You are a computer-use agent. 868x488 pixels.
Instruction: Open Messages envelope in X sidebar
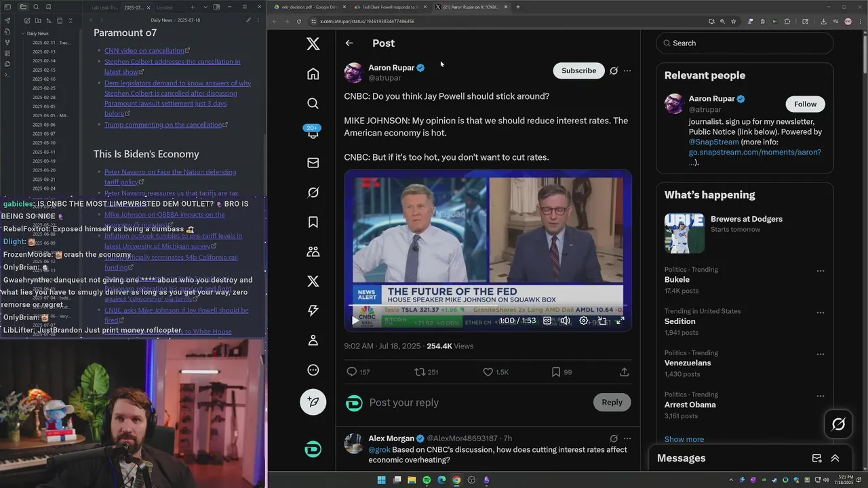click(313, 163)
